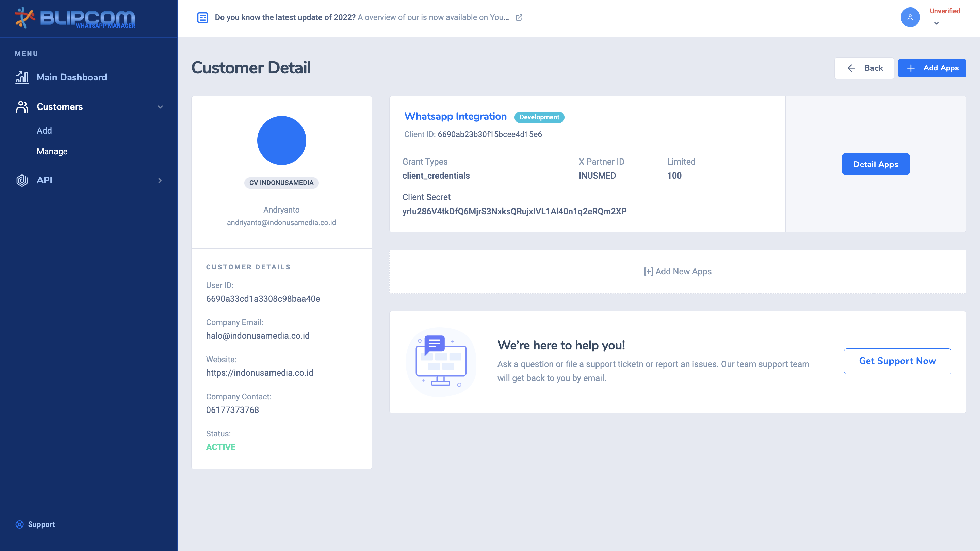980x551 pixels.
Task: Click the user avatar icon in header
Action: point(910,17)
